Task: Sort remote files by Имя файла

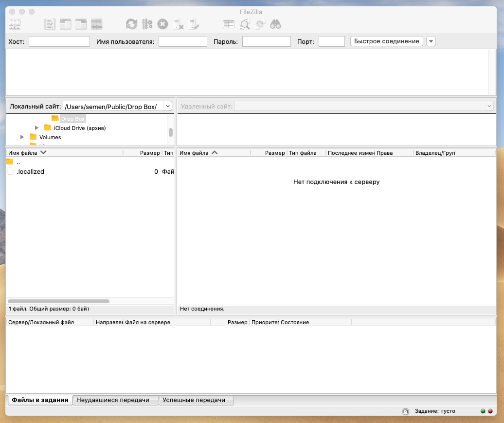Action: pyautogui.click(x=214, y=153)
